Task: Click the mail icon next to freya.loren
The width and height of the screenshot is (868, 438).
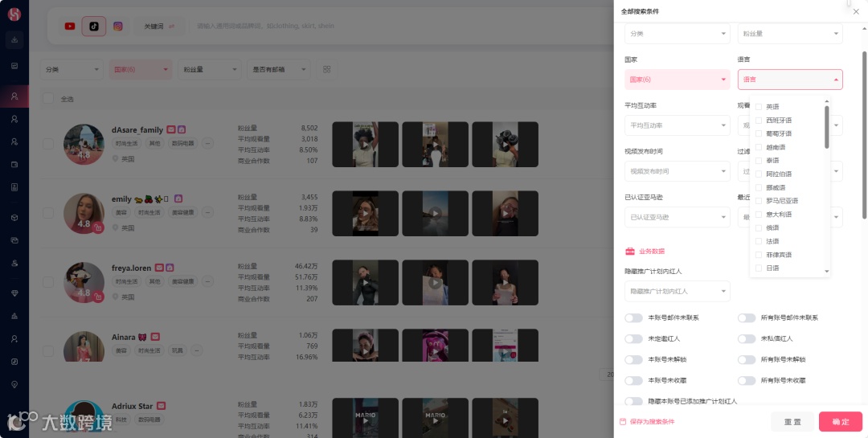Action: pyautogui.click(x=159, y=268)
